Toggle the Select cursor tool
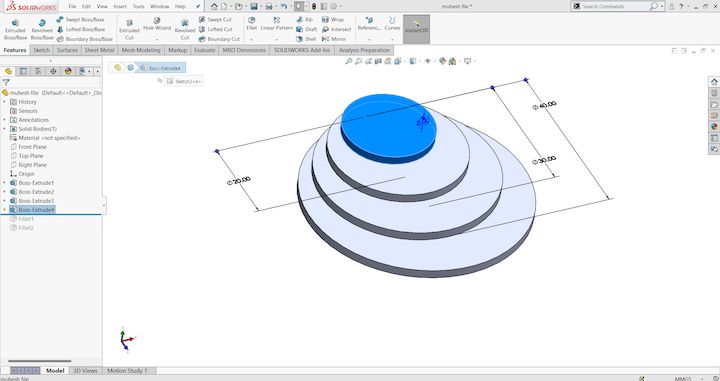 coord(299,6)
